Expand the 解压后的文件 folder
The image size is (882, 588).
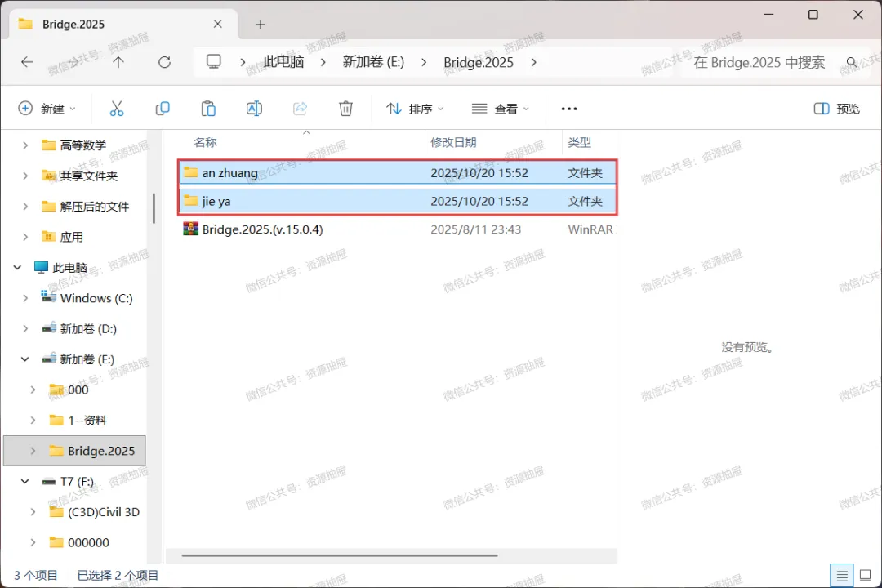tap(25, 207)
